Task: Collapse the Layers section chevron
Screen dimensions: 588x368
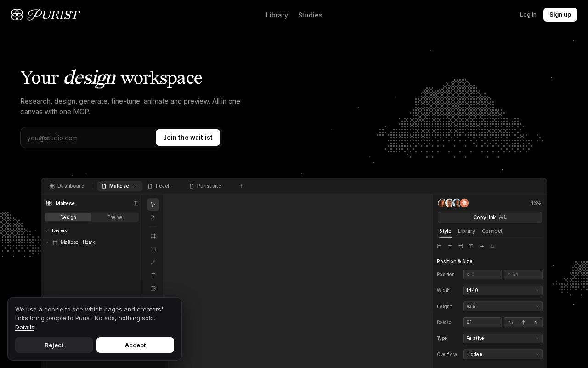Action: coord(47,231)
